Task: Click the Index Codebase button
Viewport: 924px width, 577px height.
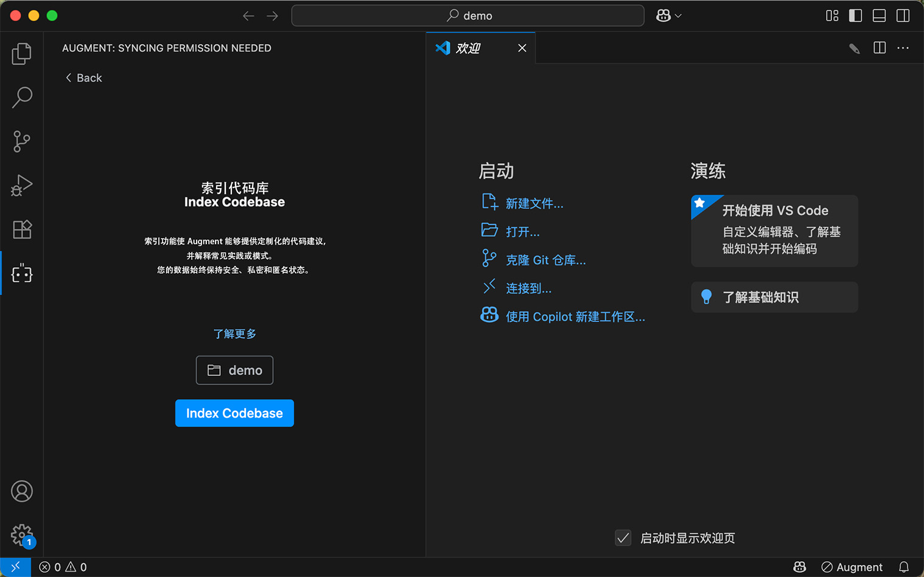Action: 234,413
